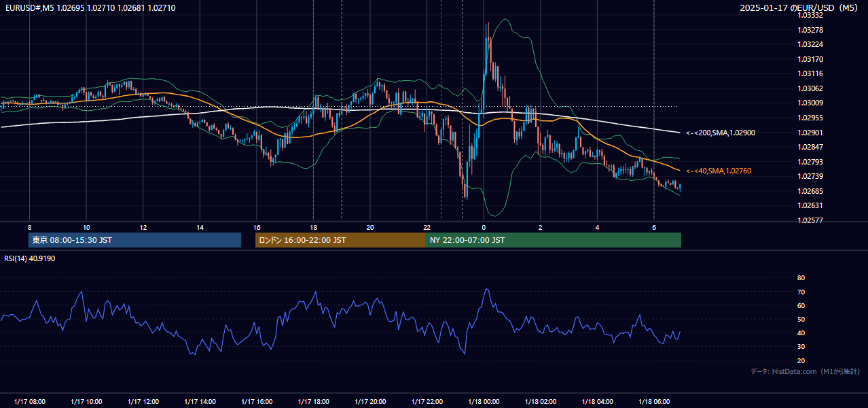
Task: Click hour label 12 under the price chart
Action: pos(143,227)
